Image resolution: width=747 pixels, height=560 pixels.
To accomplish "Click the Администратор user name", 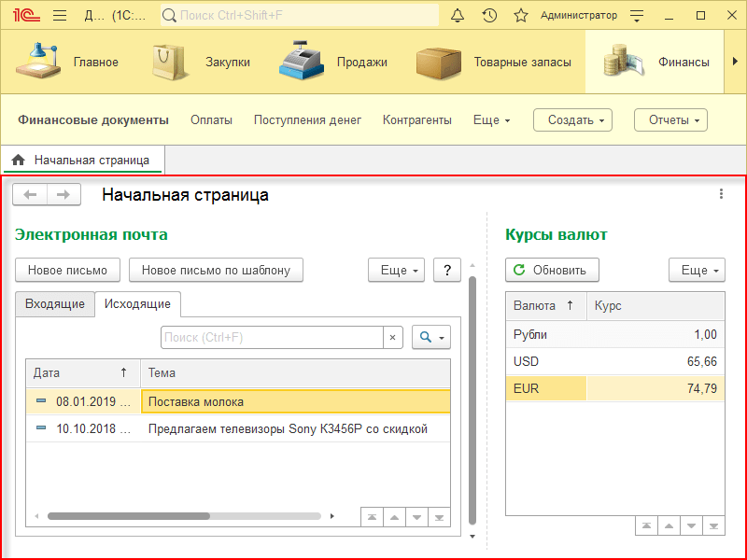I will pos(579,15).
